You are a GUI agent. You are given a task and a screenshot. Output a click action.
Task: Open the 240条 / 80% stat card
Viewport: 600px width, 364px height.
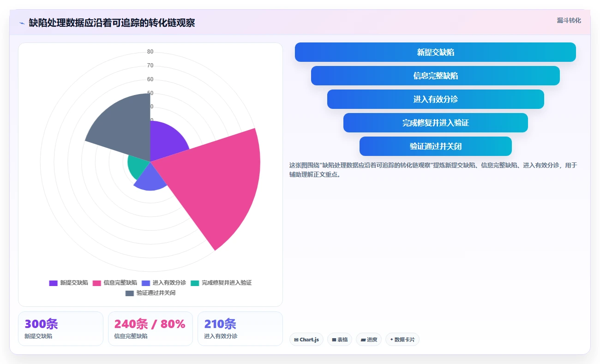pos(150,328)
